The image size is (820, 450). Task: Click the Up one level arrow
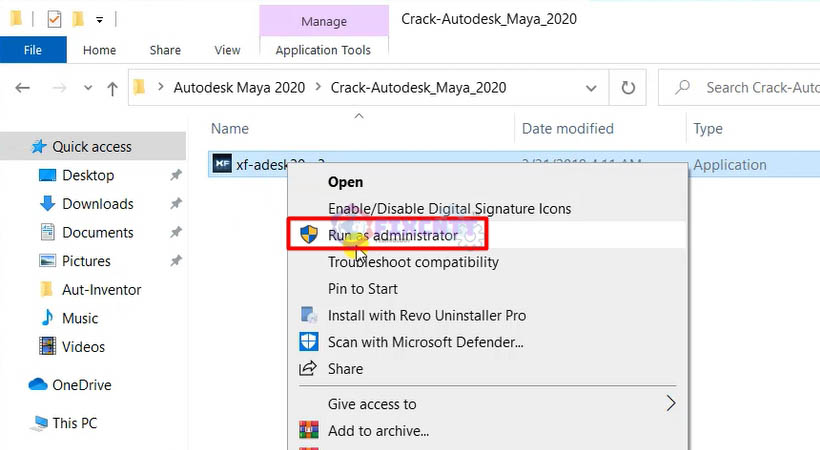tap(113, 88)
